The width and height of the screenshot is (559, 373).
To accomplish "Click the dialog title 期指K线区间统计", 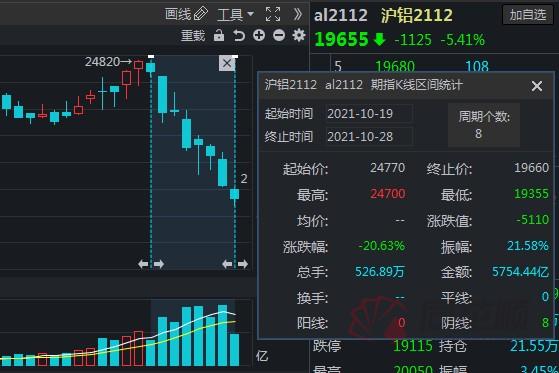I will (416, 85).
